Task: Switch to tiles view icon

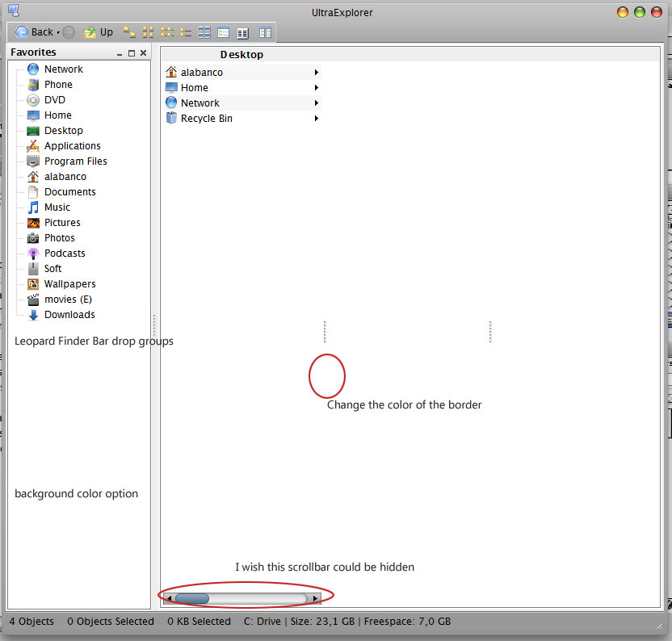Action: (204, 32)
